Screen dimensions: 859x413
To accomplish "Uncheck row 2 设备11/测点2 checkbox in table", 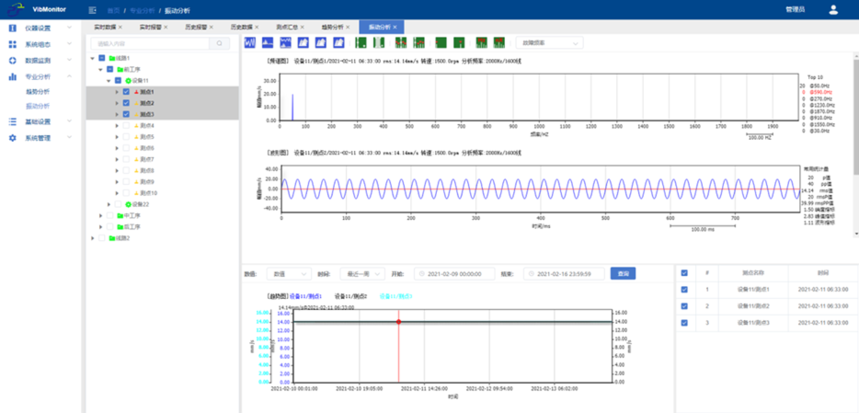I will (684, 306).
